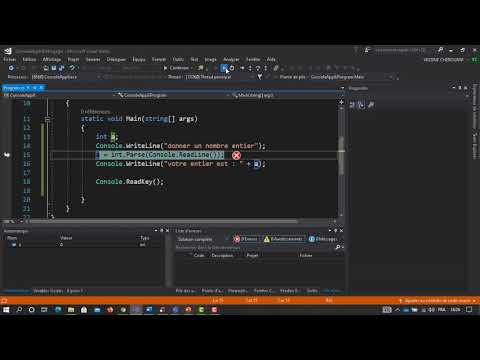This screenshot has width=480, height=360.
Task: Open the Main(string[] args) member dropdown
Action: pyautogui.click(x=285, y=95)
